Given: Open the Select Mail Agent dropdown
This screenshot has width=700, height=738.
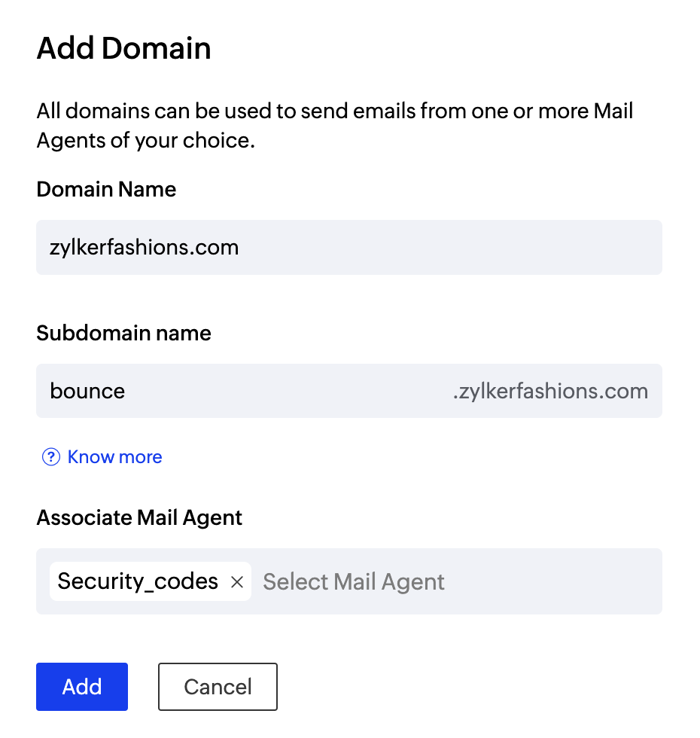Looking at the screenshot, I should point(354,582).
